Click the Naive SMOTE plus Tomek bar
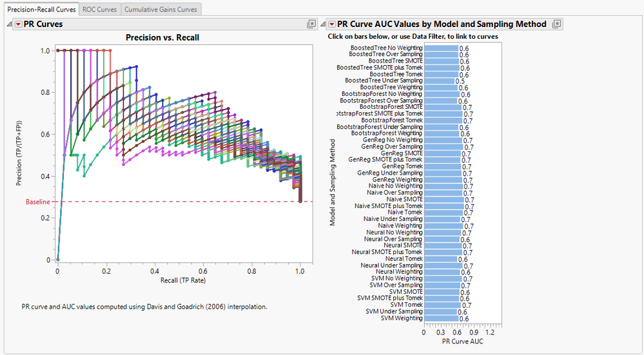 tap(444, 206)
